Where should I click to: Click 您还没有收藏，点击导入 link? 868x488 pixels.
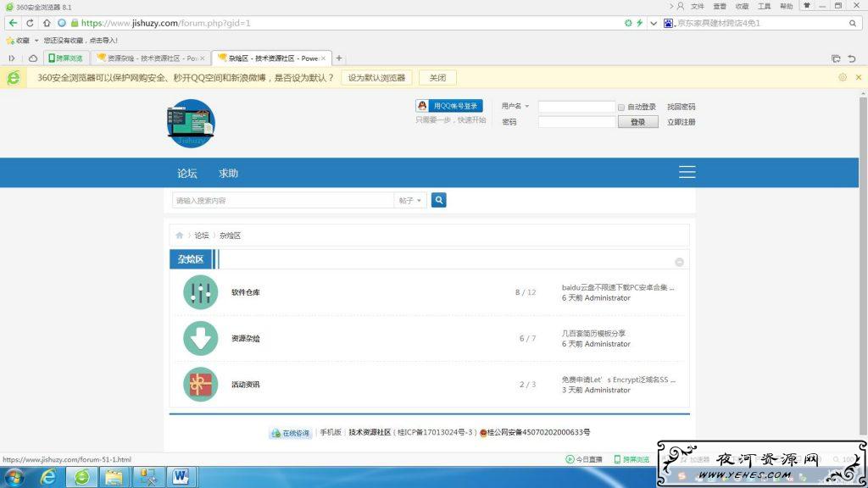pos(81,41)
